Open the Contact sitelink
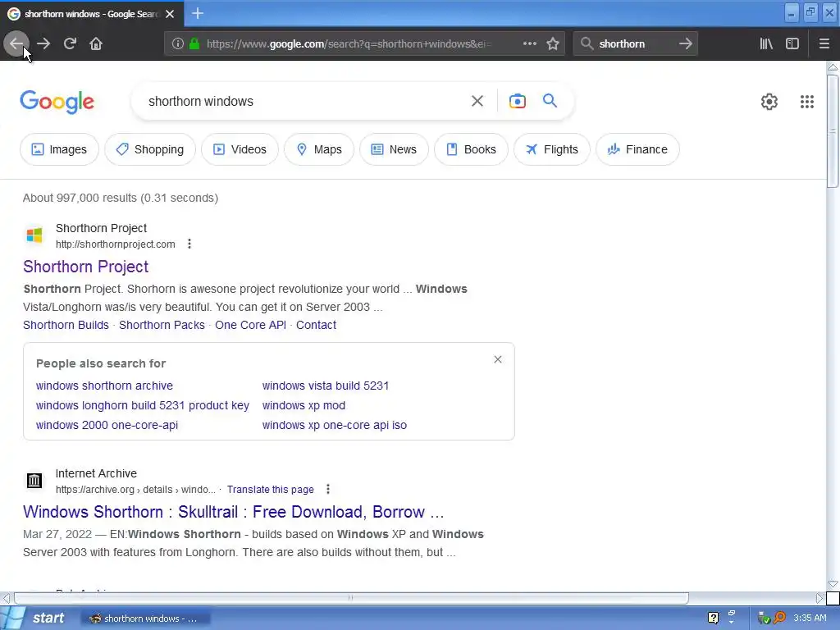The width and height of the screenshot is (840, 630). [316, 325]
